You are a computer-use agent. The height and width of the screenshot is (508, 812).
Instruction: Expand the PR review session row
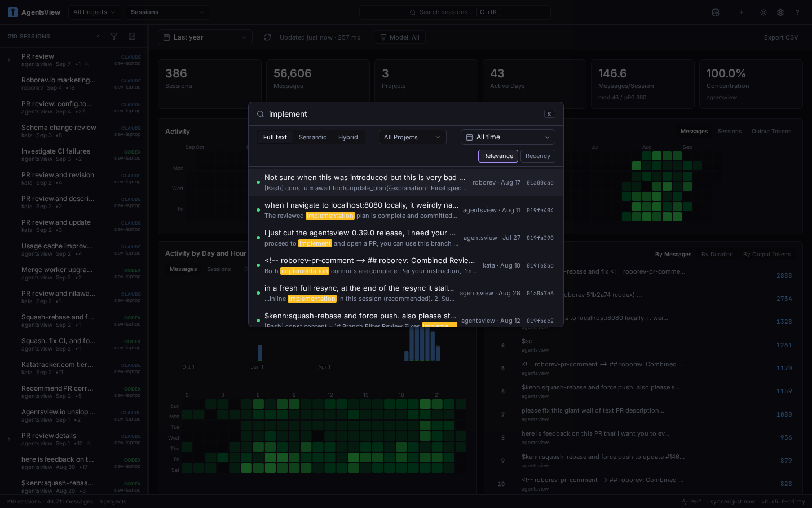[x=9, y=60]
